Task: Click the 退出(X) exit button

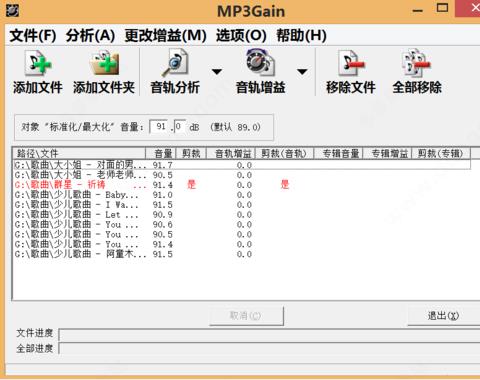Action: pyautogui.click(x=444, y=315)
